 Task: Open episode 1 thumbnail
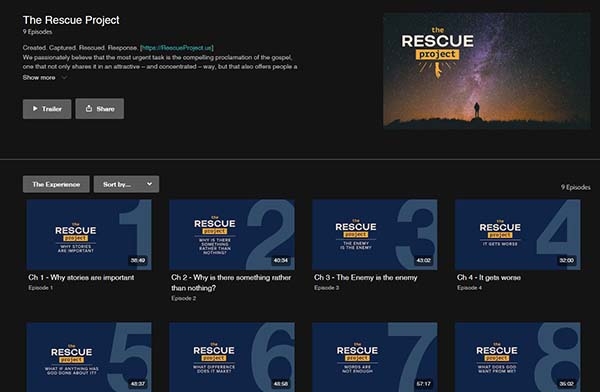pyautogui.click(x=89, y=235)
